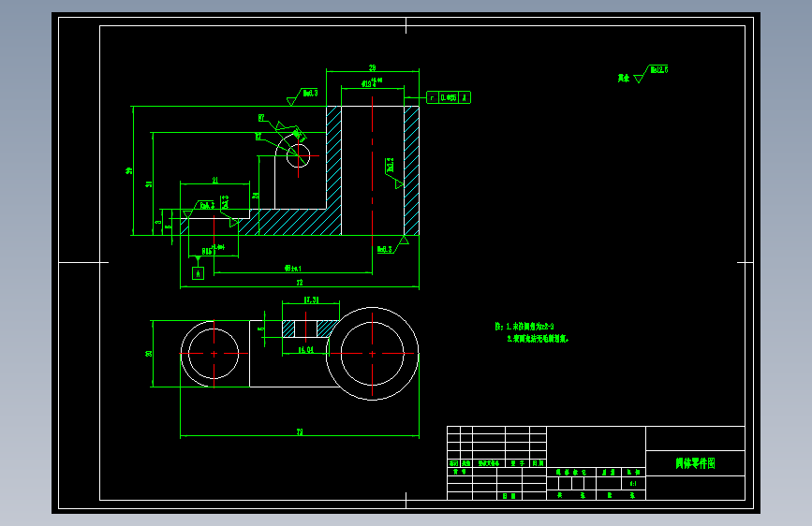Select the 0.025 value in the geometric tolerance frame
The height and width of the screenshot is (526, 812).
pos(449,97)
